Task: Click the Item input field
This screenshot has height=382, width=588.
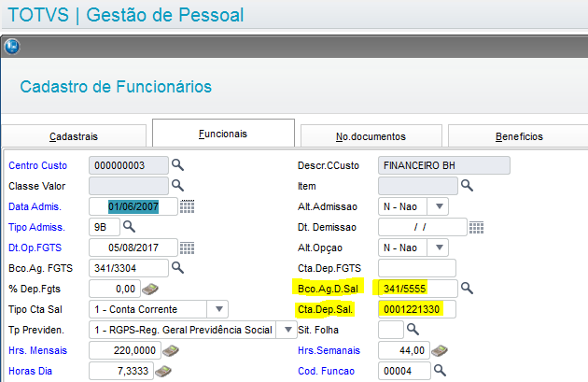Action: 418,186
